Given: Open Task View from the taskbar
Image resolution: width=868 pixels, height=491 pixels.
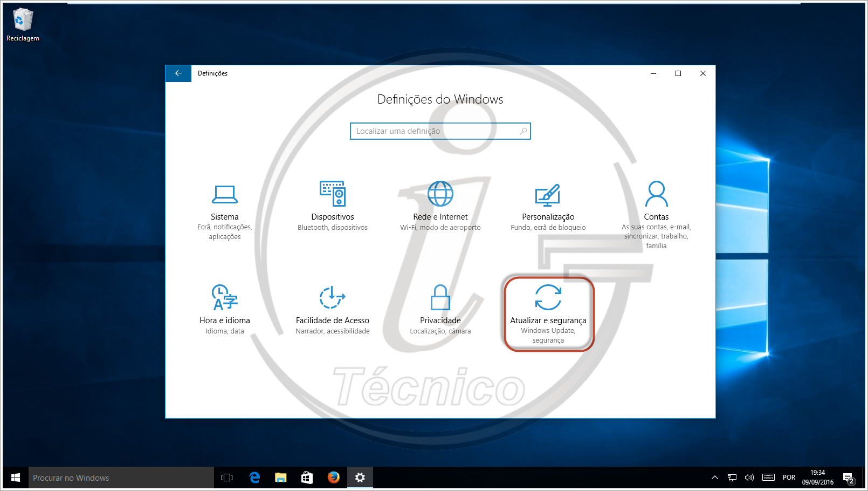Looking at the screenshot, I should 227,478.
